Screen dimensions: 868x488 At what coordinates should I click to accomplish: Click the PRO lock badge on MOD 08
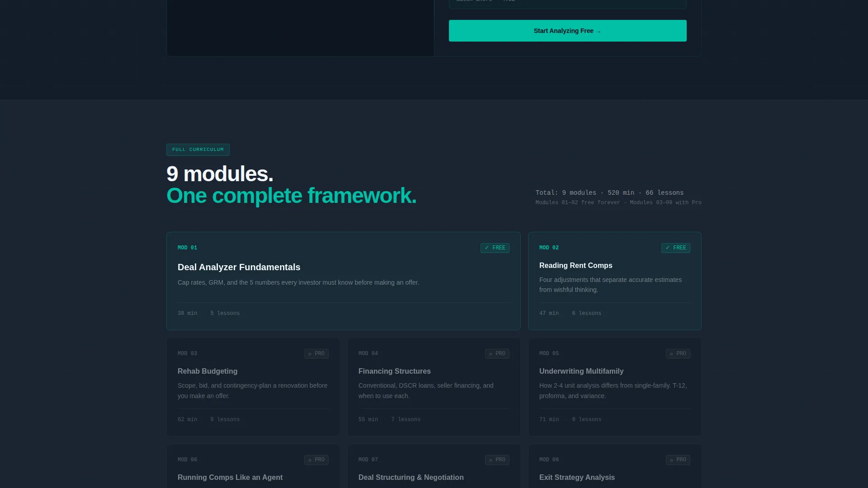tap(678, 460)
